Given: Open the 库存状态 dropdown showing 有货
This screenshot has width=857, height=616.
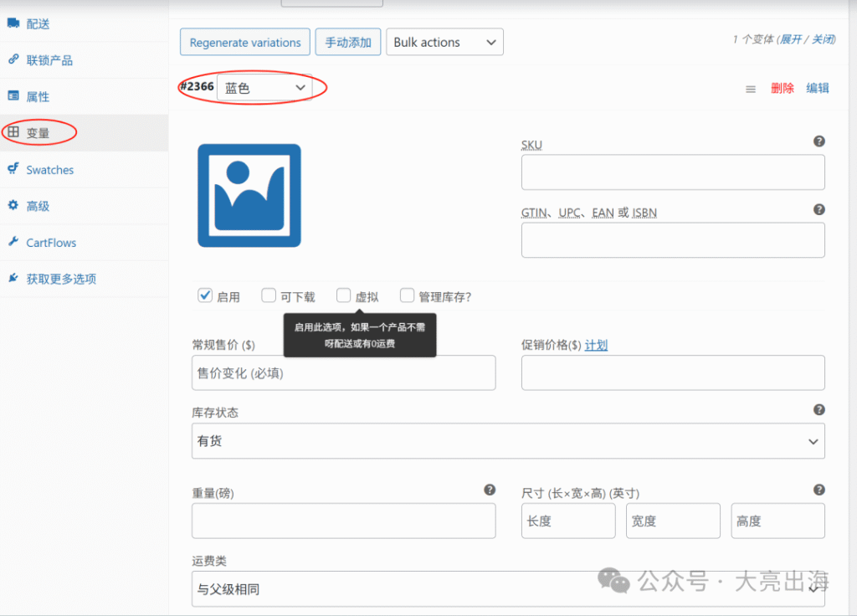Looking at the screenshot, I should pyautogui.click(x=508, y=440).
